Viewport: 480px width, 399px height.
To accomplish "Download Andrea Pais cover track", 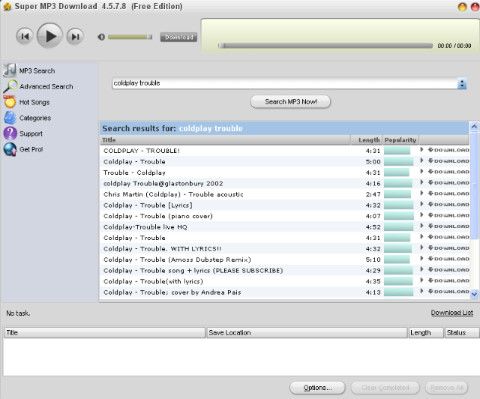I will [449, 292].
